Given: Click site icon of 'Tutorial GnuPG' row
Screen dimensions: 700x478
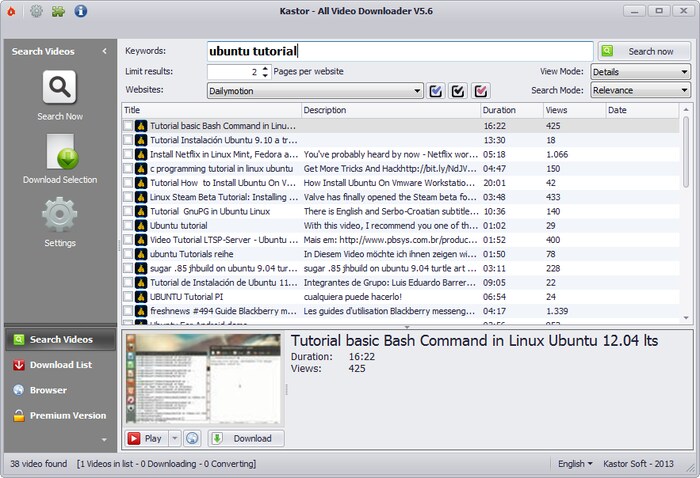Looking at the screenshot, I should 141,212.
